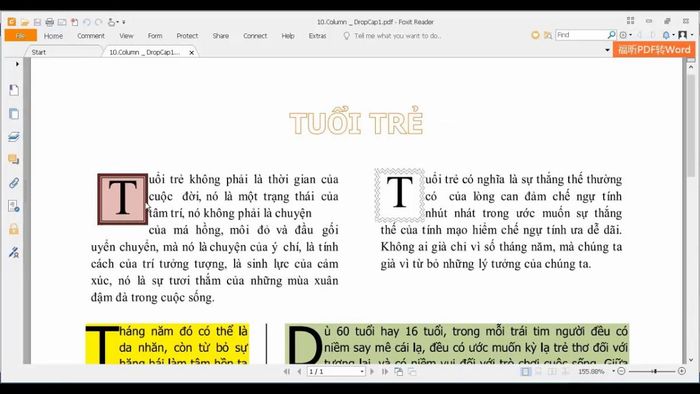Viewport: 700px width, 394px height.
Task: Open the Bookmarks panel in sidebar
Action: 14,90
